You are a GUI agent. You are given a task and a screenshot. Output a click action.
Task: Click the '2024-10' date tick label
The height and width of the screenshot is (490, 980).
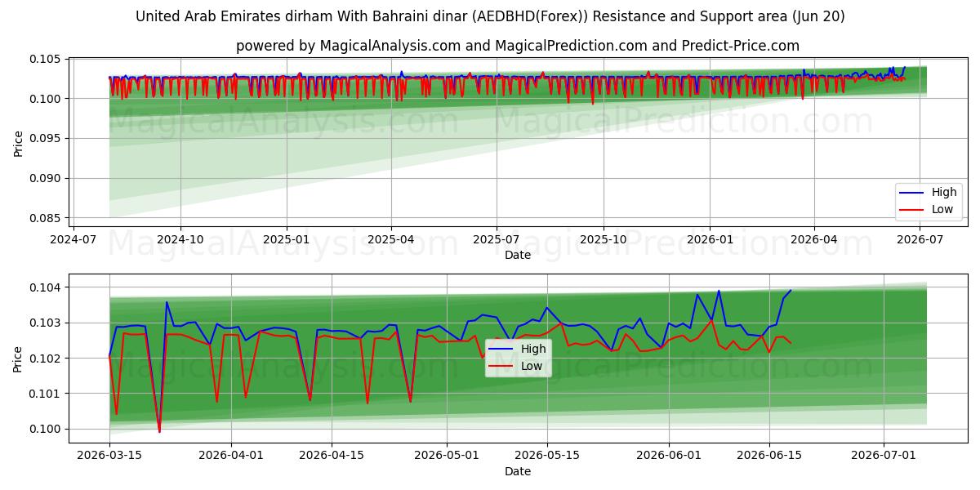click(x=180, y=240)
